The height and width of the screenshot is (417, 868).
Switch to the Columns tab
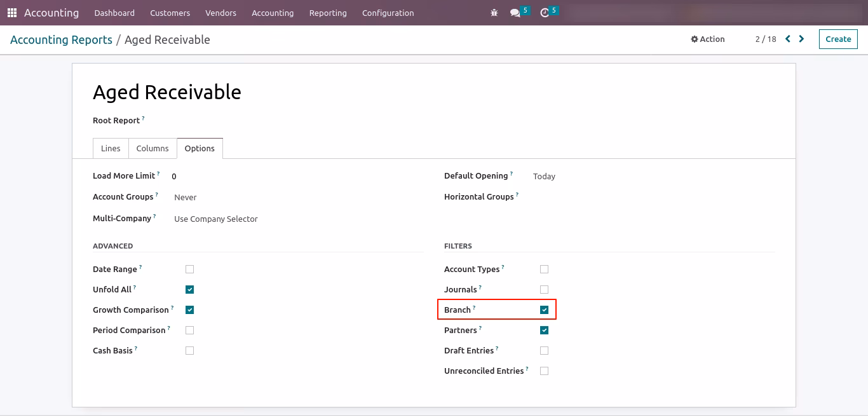153,148
